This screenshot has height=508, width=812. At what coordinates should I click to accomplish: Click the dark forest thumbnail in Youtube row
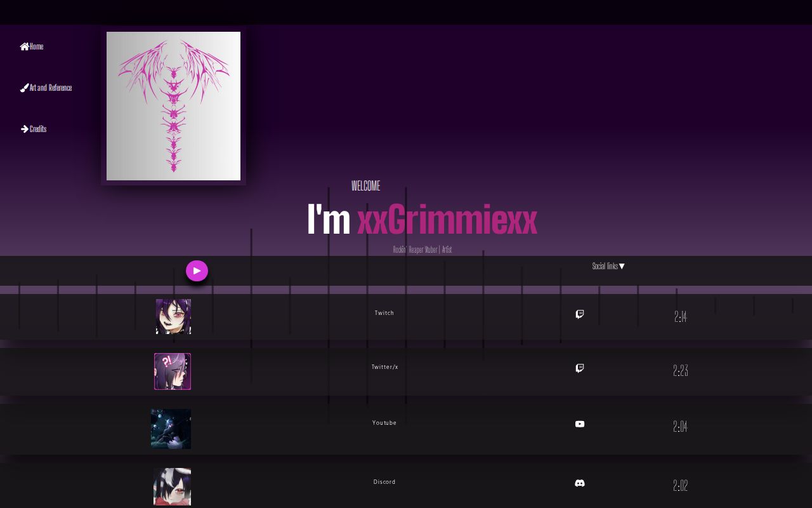[171, 429]
